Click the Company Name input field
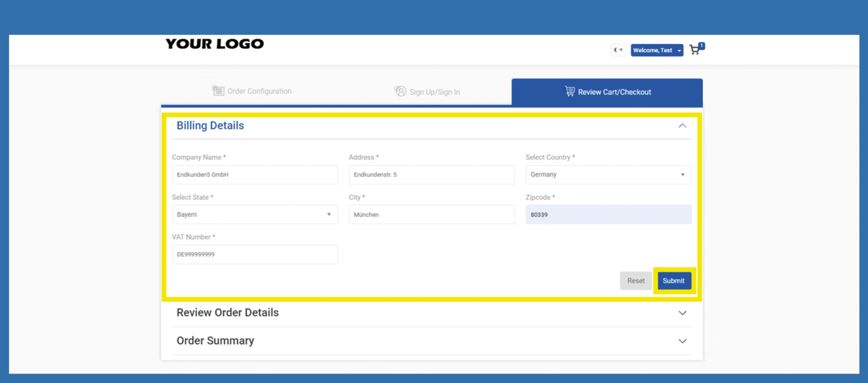Image resolution: width=868 pixels, height=383 pixels. pos(255,175)
